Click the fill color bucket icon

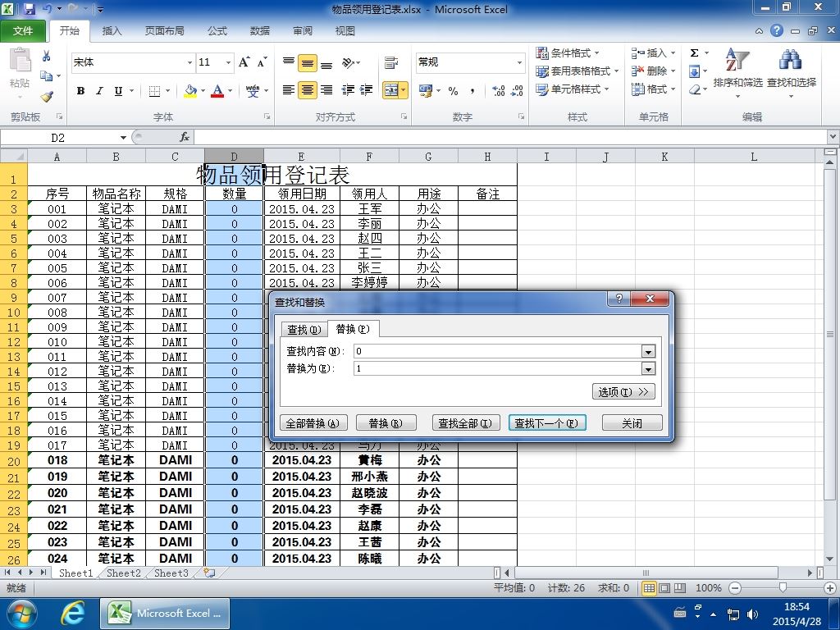[x=190, y=91]
